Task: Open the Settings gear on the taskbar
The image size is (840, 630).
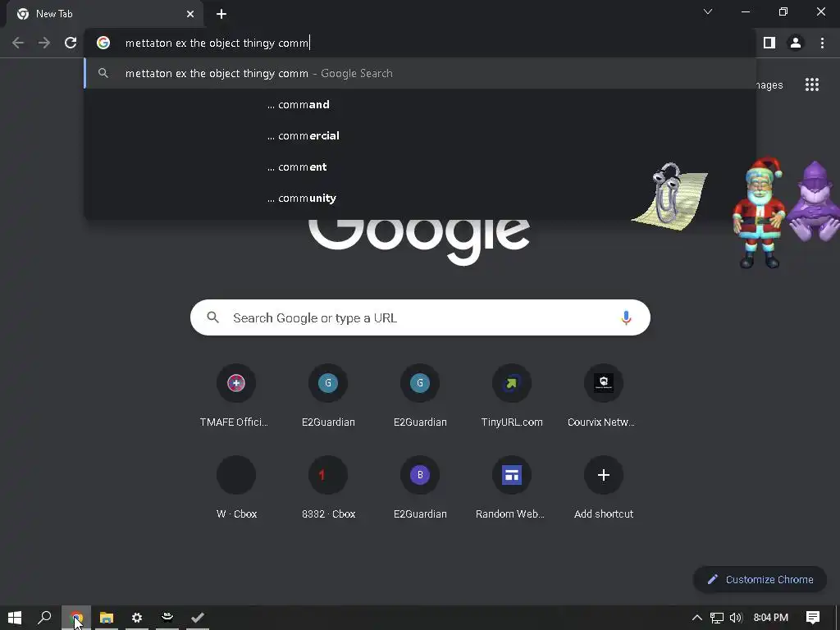Action: pyautogui.click(x=137, y=618)
